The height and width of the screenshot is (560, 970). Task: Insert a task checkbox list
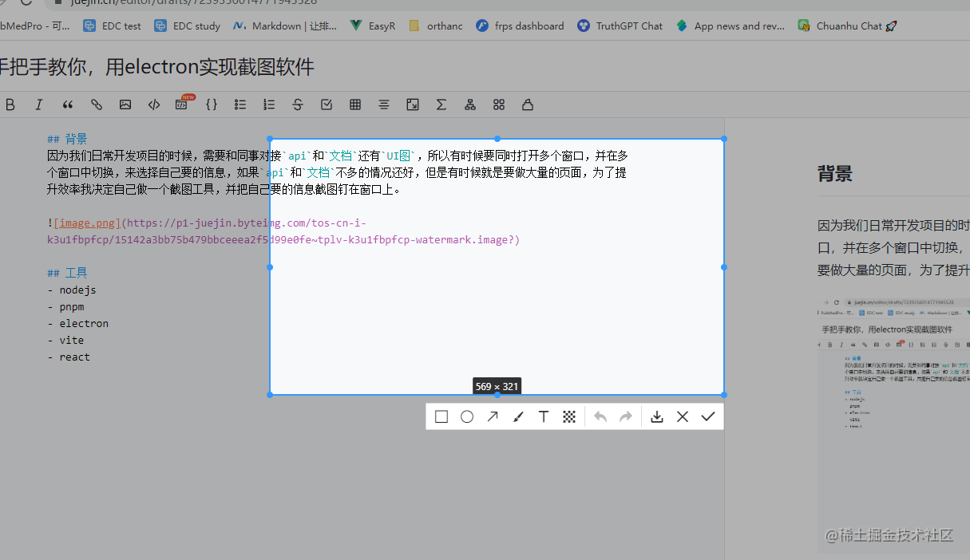pyautogui.click(x=326, y=105)
